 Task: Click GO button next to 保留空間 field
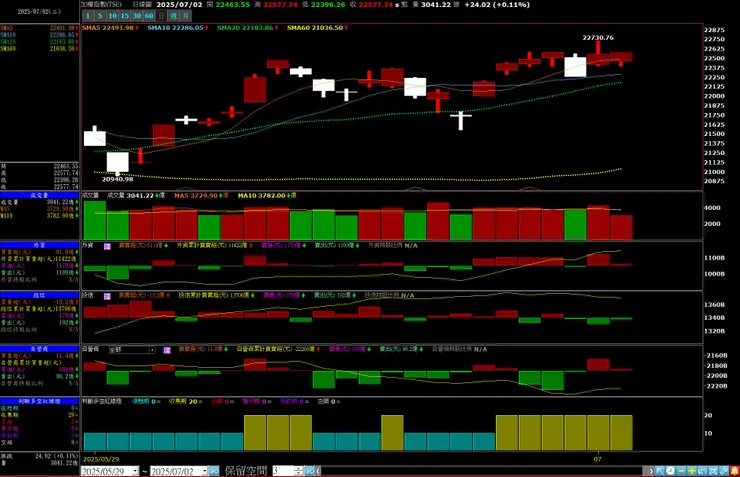(309, 471)
